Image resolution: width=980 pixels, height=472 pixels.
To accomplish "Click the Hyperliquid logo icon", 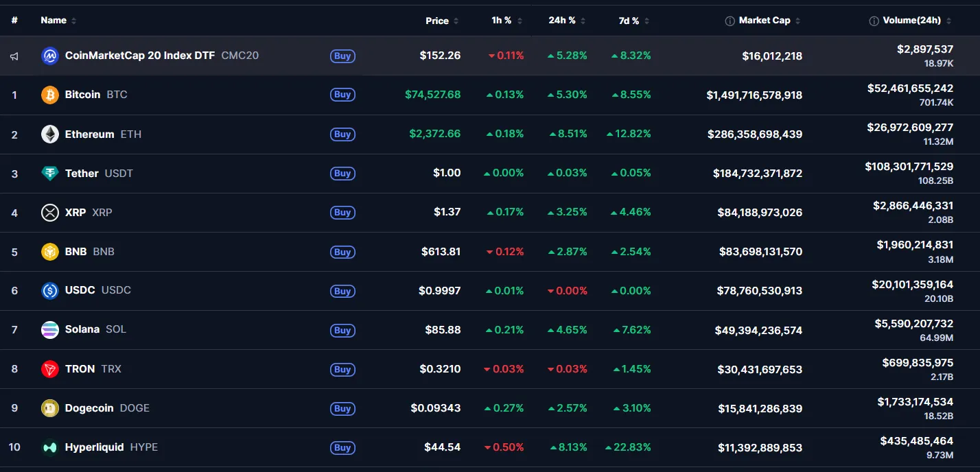I will 50,447.
